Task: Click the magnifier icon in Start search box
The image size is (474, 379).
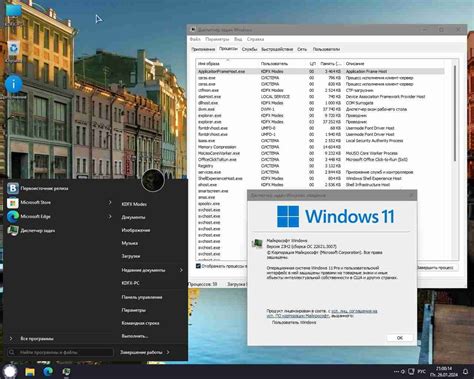Action: click(x=12, y=352)
